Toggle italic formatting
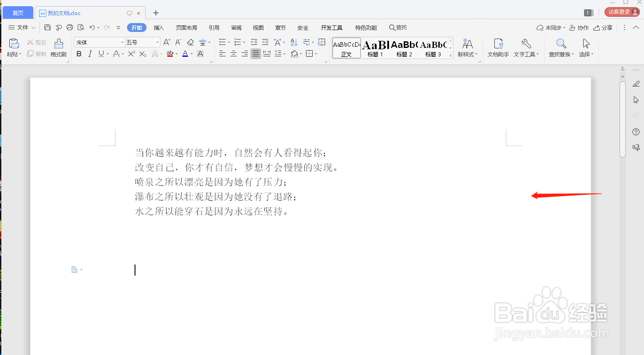Image resolution: width=644 pixels, height=355 pixels. point(90,54)
